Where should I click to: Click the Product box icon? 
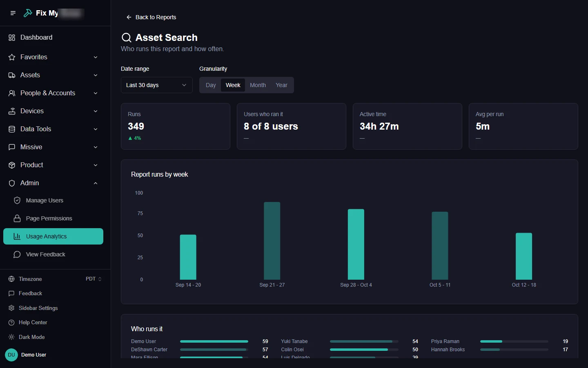point(12,165)
